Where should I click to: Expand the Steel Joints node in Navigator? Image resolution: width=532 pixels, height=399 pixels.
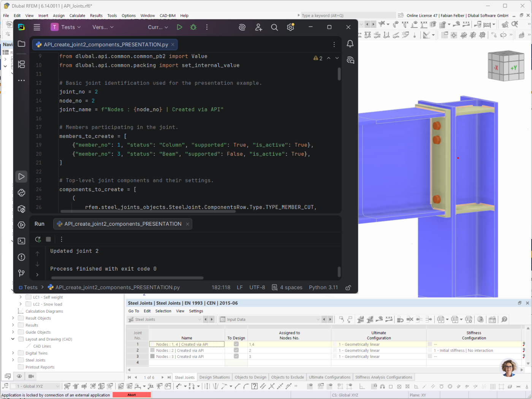click(x=13, y=360)
